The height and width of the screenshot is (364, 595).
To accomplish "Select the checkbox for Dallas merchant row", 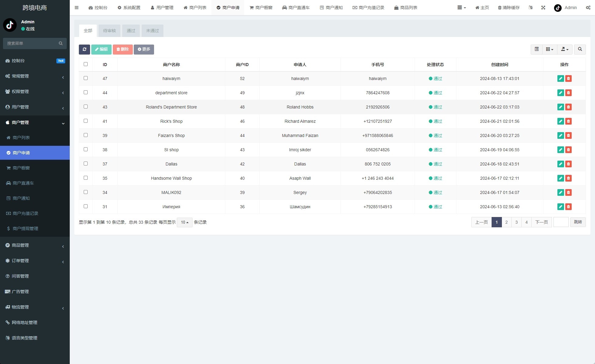I will [86, 164].
